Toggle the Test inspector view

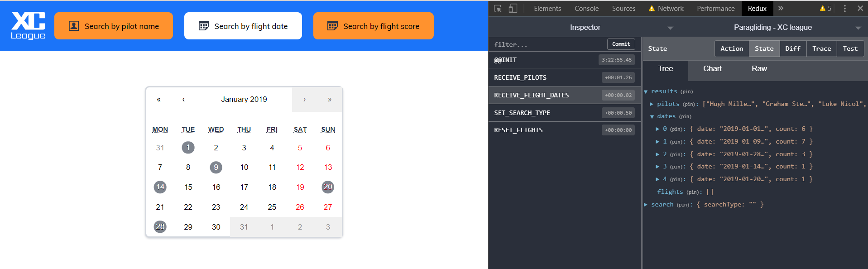[x=850, y=48]
